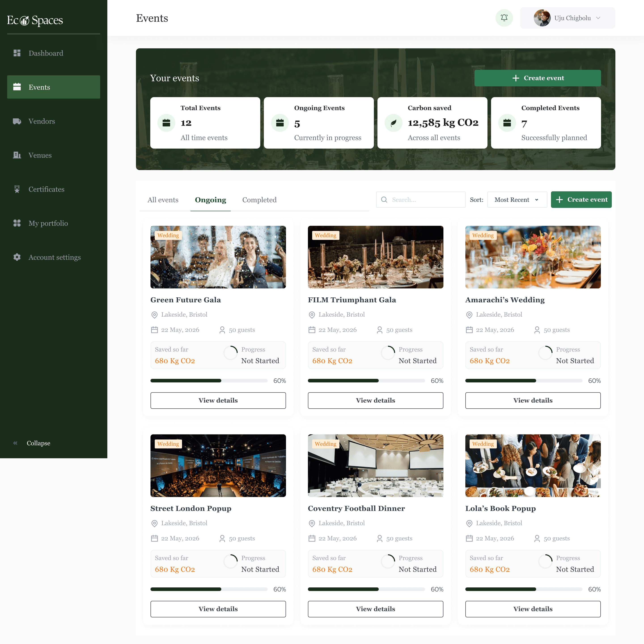
Task: Click '680 Kg CO2' on Street London Popup
Action: (x=175, y=569)
